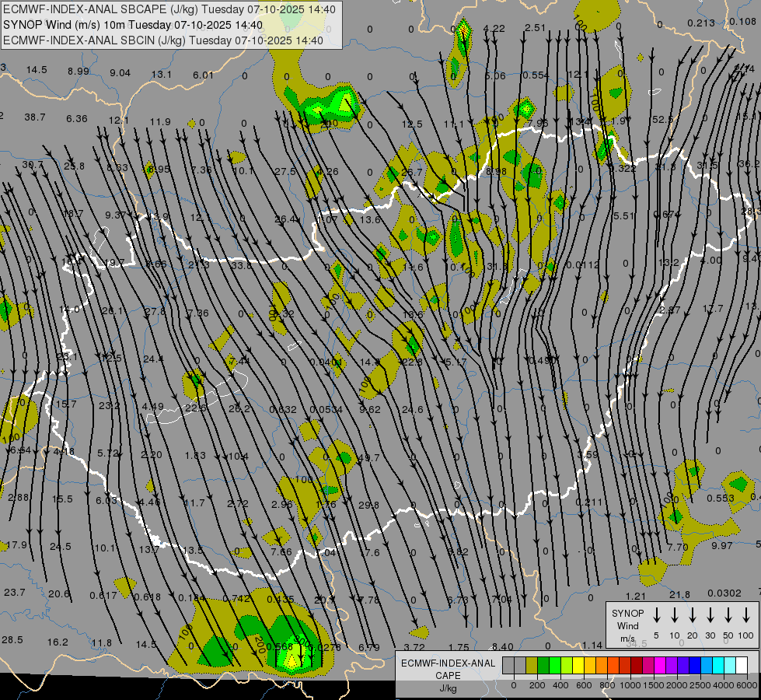Click the 400 tick label on CAPE scale
Image resolution: width=761 pixels, height=700 pixels.
click(x=560, y=685)
